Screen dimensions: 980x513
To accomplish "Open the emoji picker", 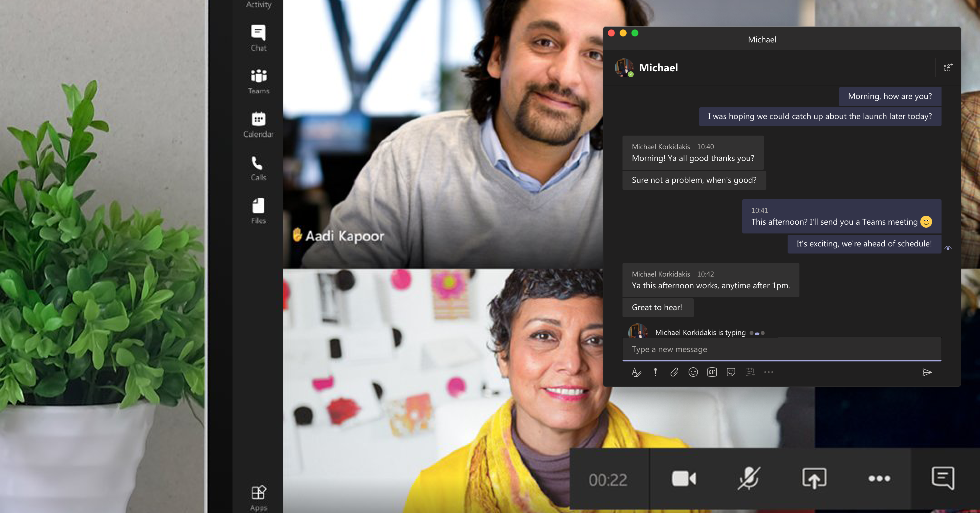I will point(693,372).
